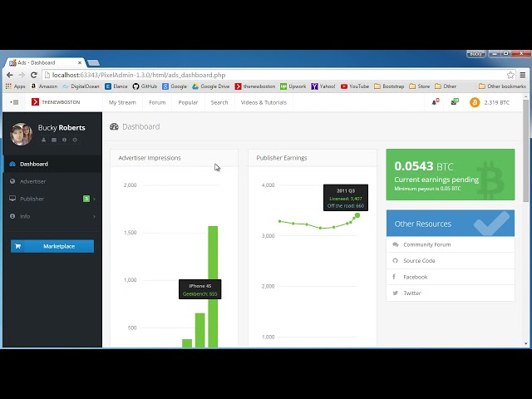Click the green Publisher badge showing 3
Viewport: 532px width, 399px height.
[86, 199]
